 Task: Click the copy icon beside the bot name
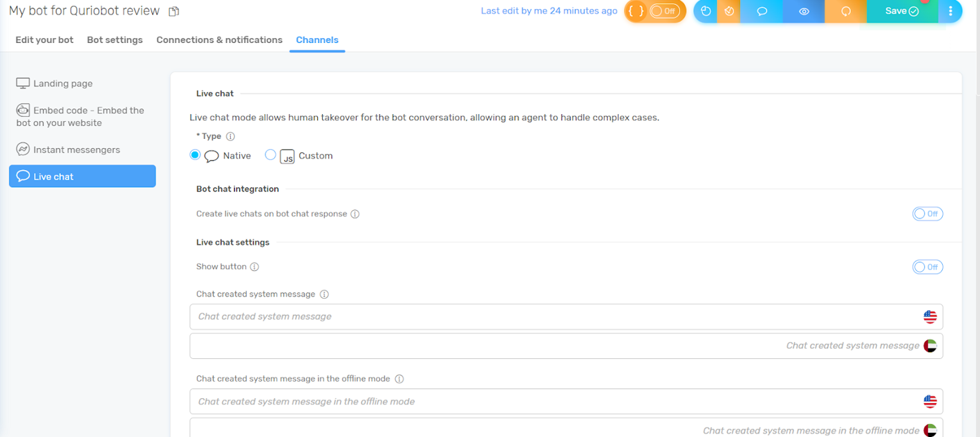174,11
